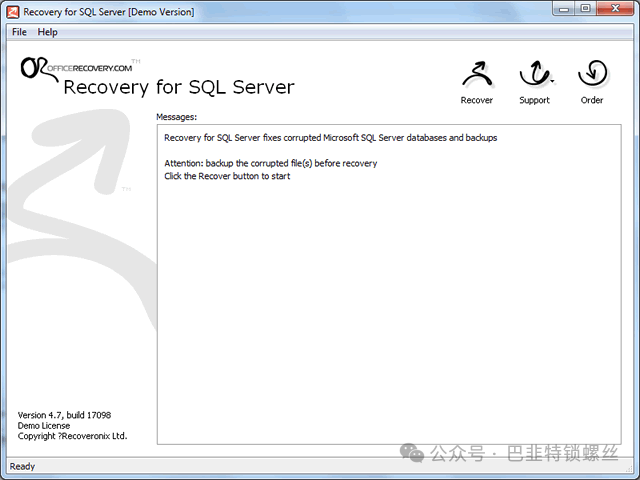The width and height of the screenshot is (640, 480).
Task: Click the "Attention: backup the corrupted file(s)" message
Action: (270, 163)
